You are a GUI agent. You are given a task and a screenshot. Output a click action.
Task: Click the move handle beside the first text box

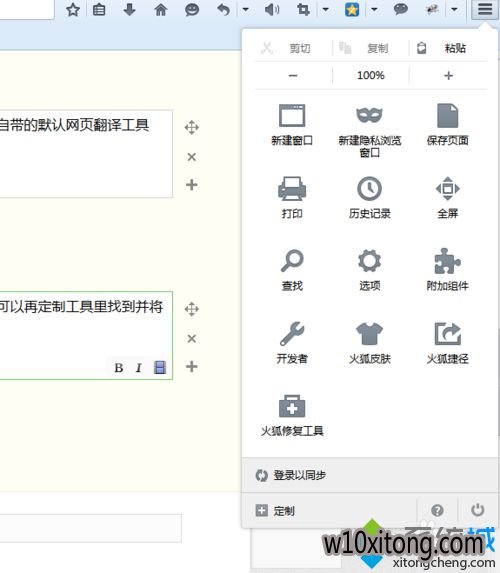(x=192, y=128)
